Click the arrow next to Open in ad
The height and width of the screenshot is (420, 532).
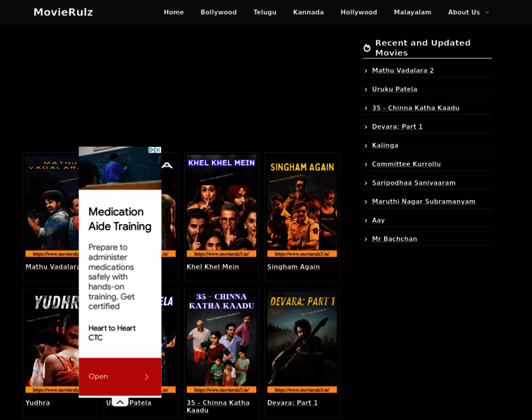coord(146,377)
